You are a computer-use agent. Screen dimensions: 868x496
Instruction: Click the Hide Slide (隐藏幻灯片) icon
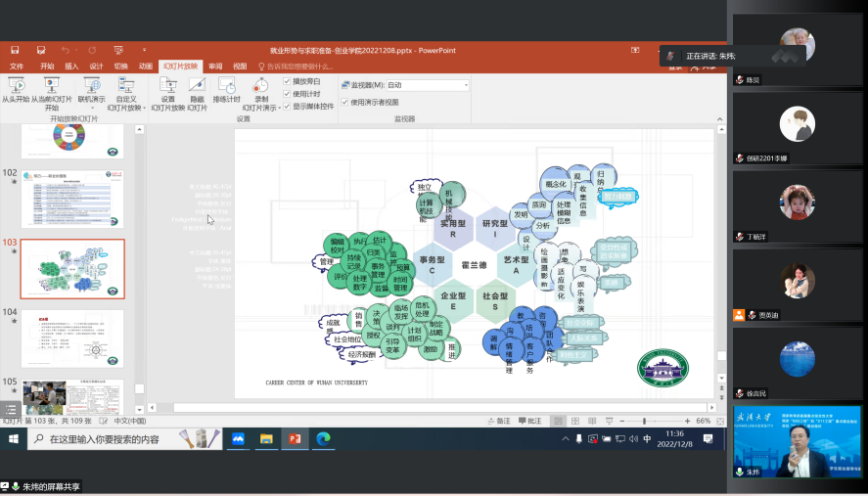(x=197, y=90)
